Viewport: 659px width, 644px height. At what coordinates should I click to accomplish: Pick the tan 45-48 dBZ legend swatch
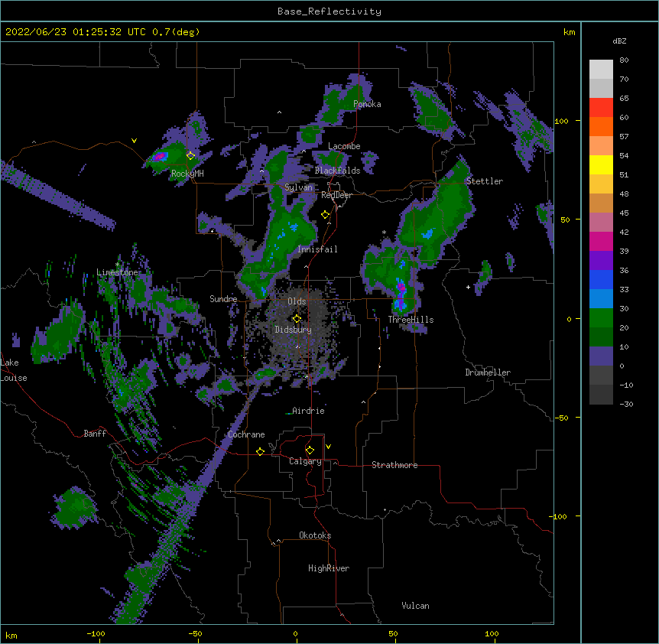click(601, 203)
